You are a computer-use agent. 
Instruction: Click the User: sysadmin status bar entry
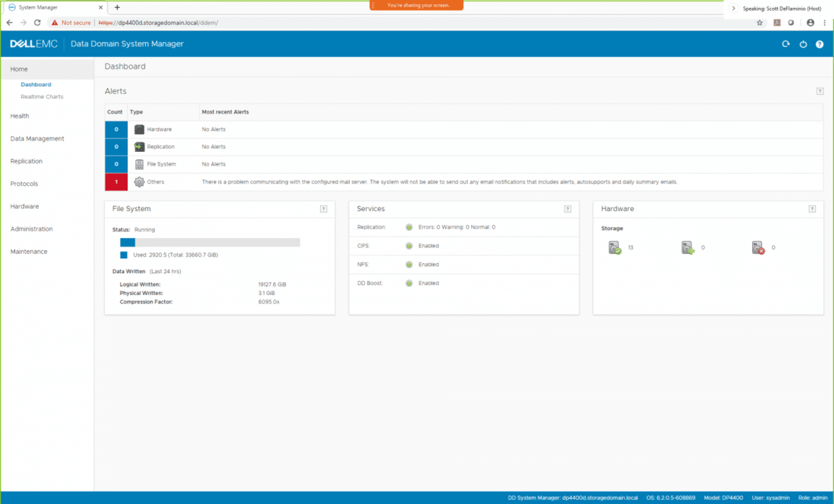pos(771,498)
